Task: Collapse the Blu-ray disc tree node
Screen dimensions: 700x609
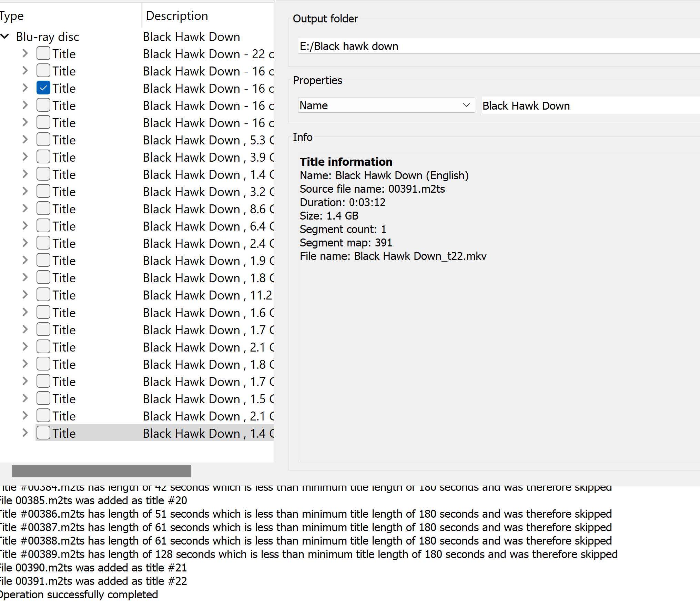Action: (x=5, y=36)
